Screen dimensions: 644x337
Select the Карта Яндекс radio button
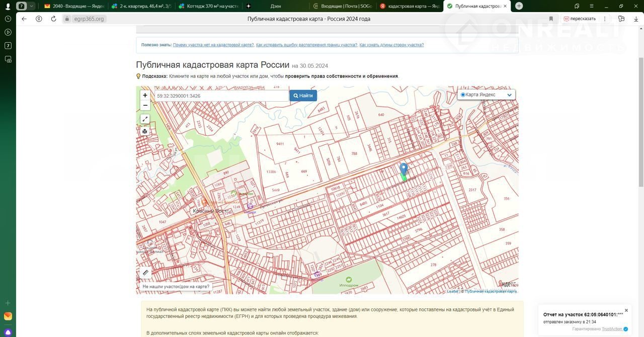pos(463,95)
